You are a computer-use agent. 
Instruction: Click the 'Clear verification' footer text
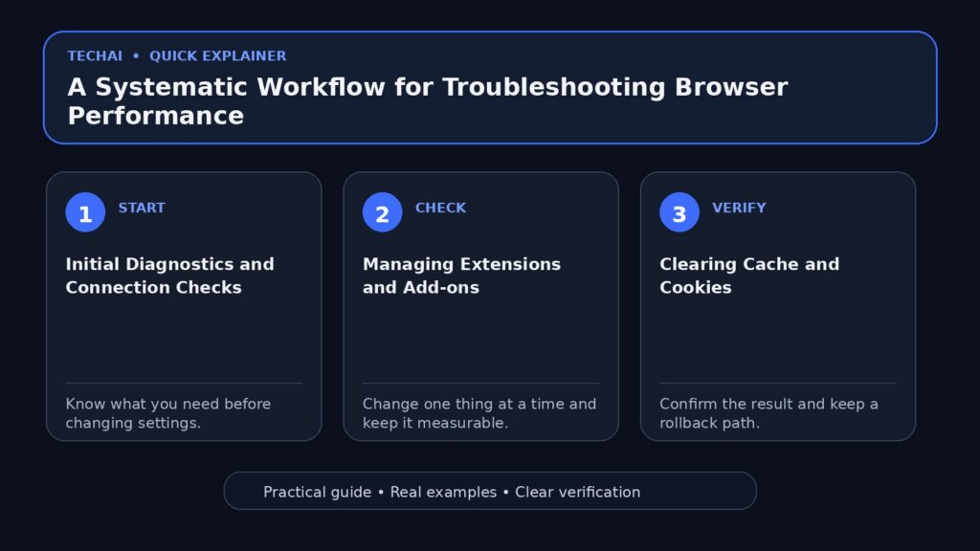(577, 493)
